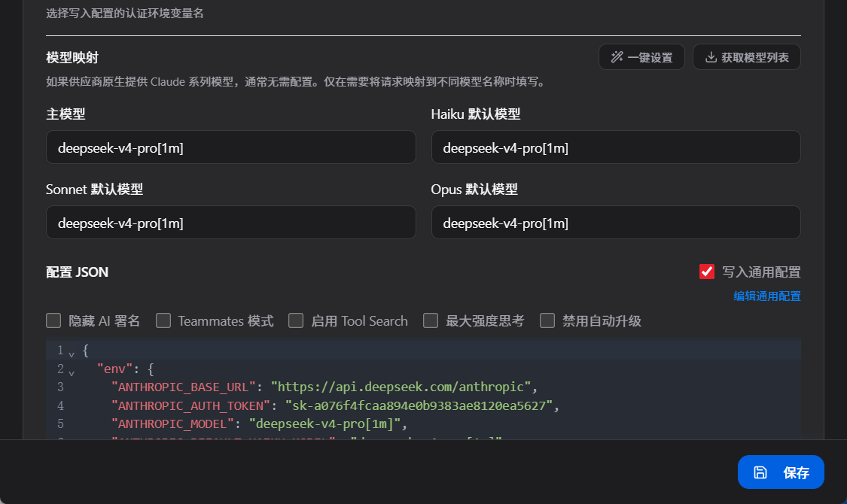The image size is (847, 504).
Task: Click the 主模型 input field
Action: pos(230,147)
